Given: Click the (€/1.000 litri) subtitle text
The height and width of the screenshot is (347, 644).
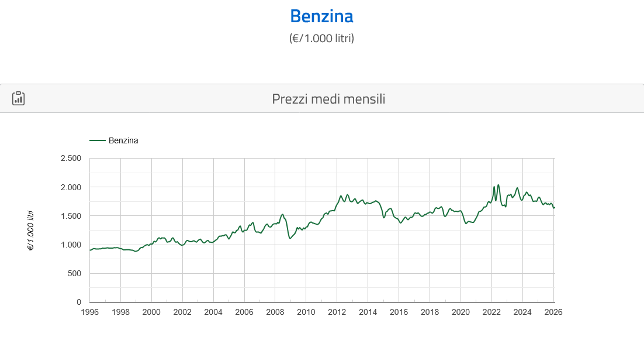Looking at the screenshot, I should pos(321,38).
